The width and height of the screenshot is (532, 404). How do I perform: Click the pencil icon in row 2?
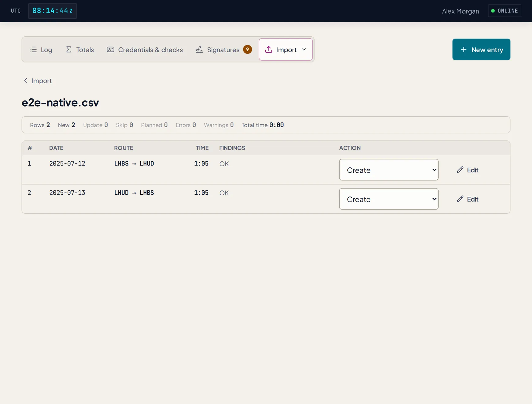click(460, 199)
